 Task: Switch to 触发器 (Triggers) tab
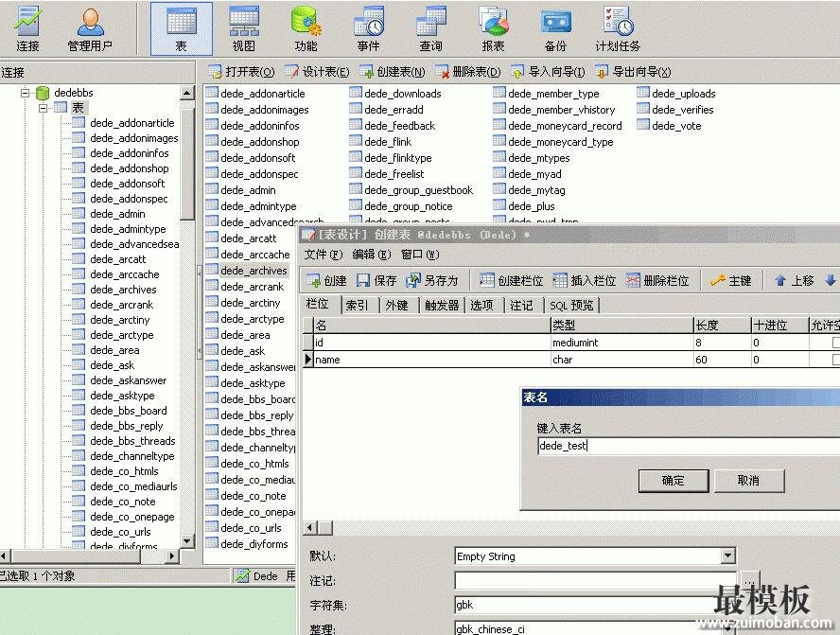(442, 306)
